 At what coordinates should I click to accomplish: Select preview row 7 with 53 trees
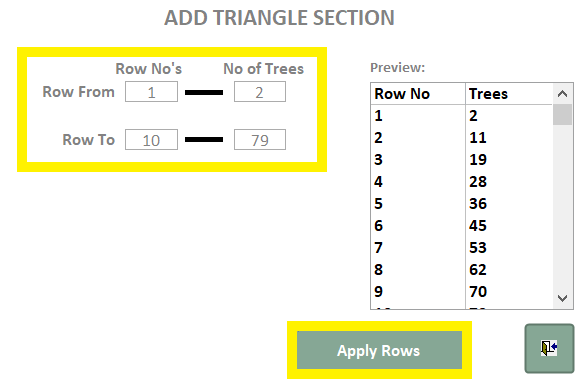(462, 248)
